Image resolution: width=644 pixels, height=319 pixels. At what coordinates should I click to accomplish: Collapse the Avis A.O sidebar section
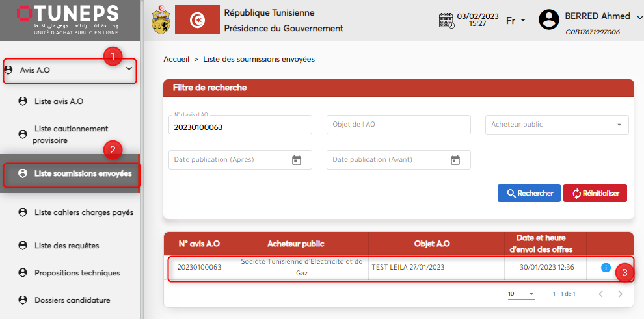pos(129,69)
